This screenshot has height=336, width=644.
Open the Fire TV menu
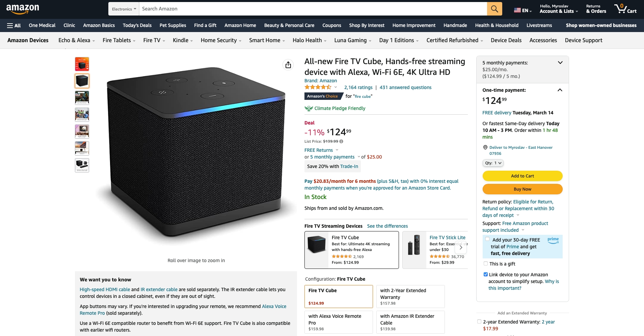click(154, 40)
